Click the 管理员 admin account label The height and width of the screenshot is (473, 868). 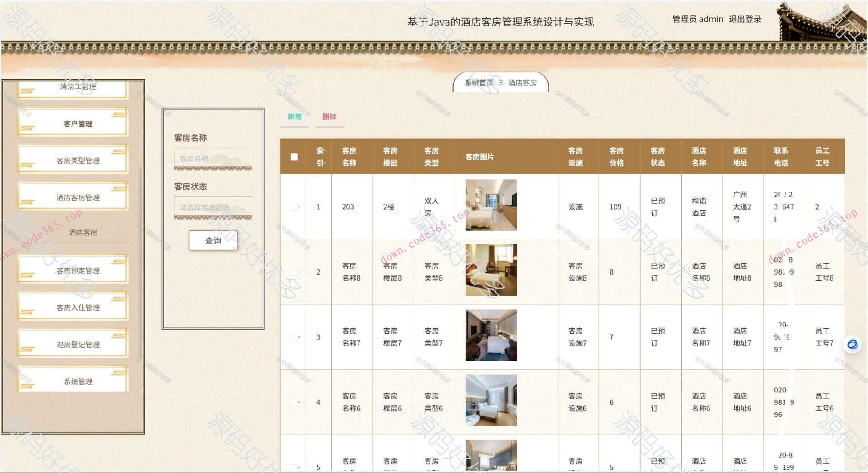pyautogui.click(x=698, y=19)
